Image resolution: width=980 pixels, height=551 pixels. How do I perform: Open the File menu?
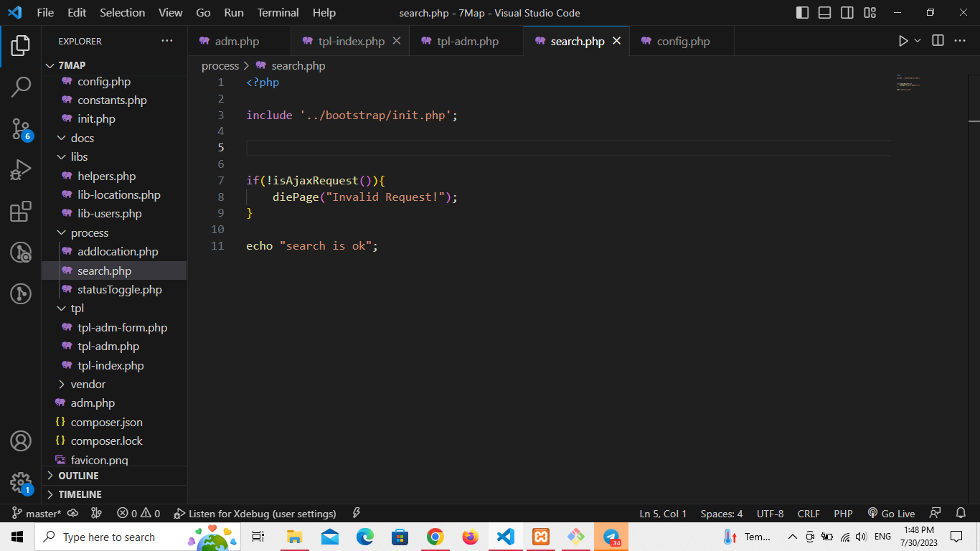[45, 13]
